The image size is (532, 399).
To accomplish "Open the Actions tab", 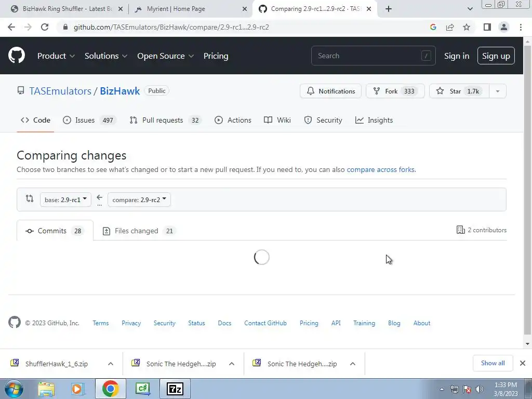I will pos(233,120).
